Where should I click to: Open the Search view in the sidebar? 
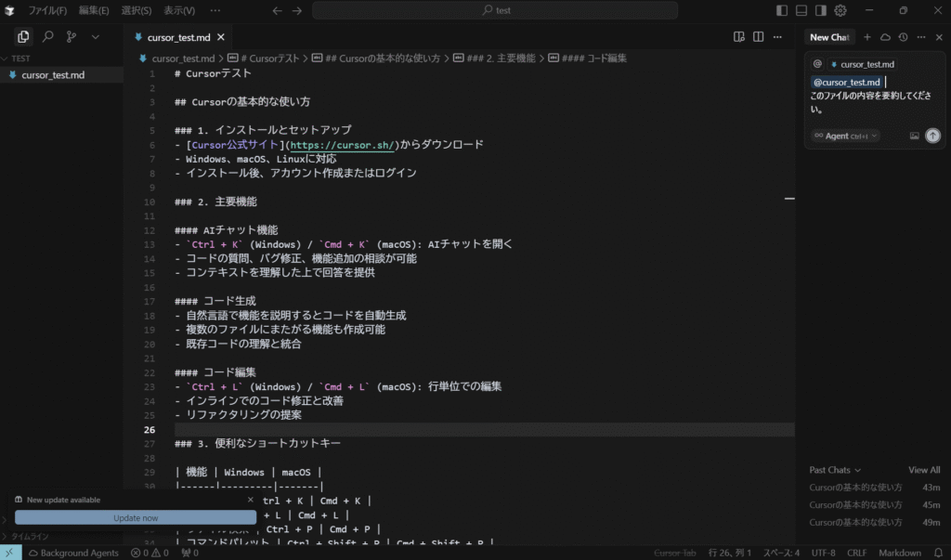(47, 37)
